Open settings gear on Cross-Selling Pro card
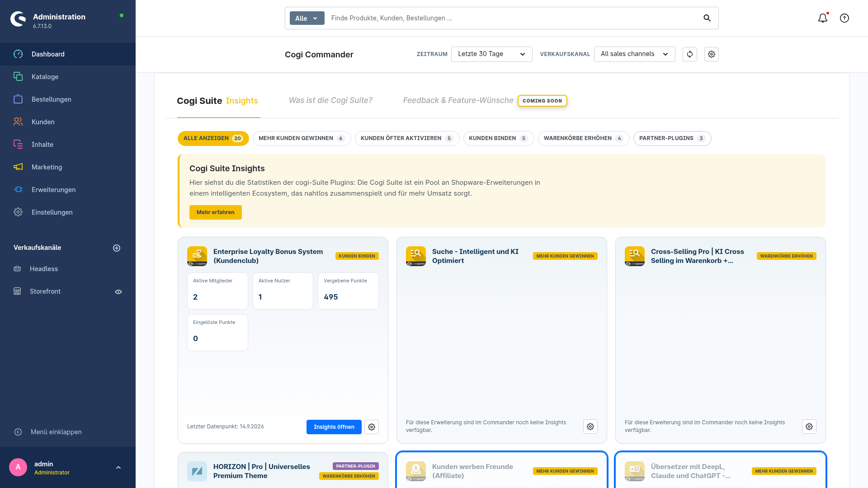Image resolution: width=868 pixels, height=488 pixels. coord(809,427)
